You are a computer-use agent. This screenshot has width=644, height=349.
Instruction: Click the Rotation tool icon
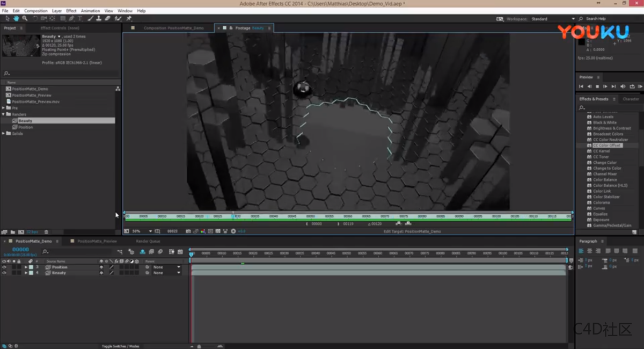click(35, 18)
